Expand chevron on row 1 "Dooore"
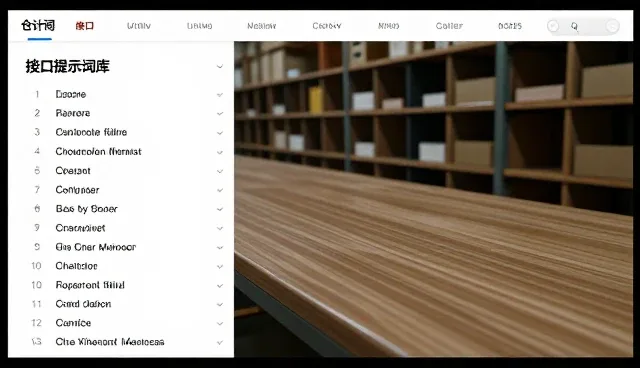640x368 pixels. 220,95
